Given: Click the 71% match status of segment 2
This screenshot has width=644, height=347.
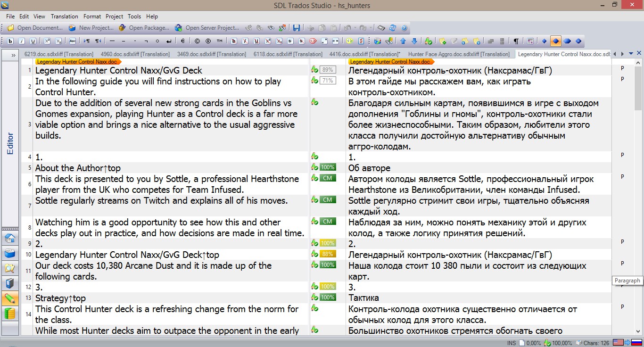Looking at the screenshot, I should (327, 81).
